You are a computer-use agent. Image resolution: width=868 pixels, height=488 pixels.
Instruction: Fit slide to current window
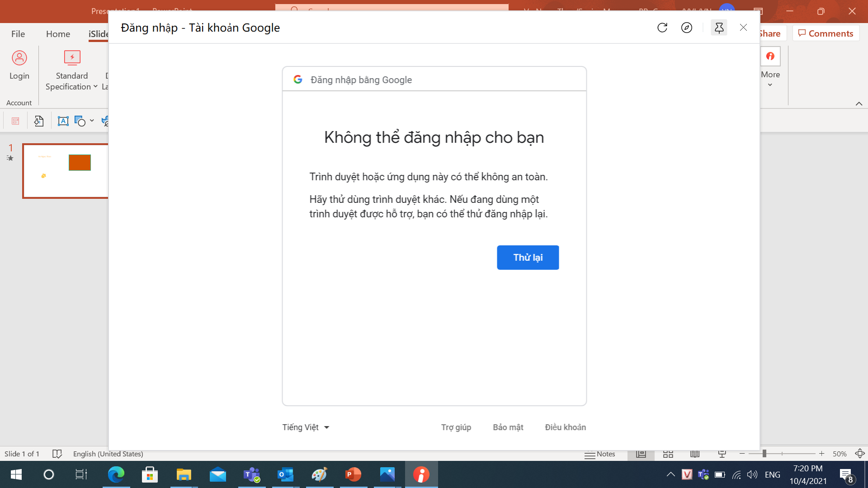point(860,454)
